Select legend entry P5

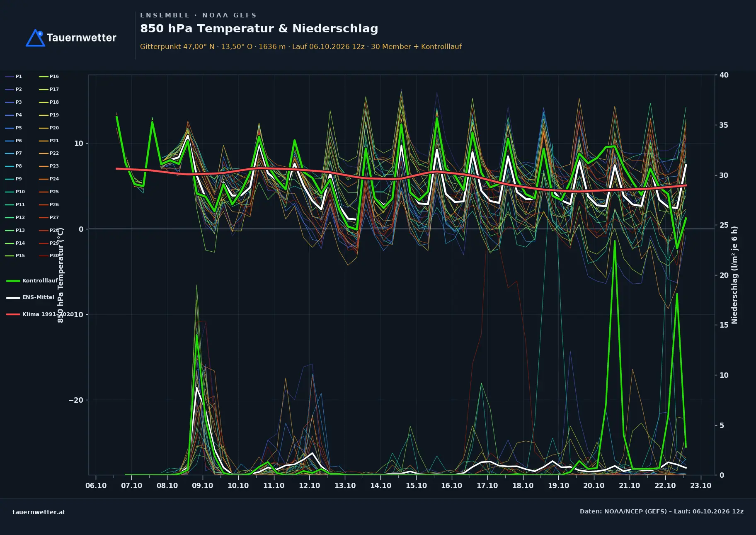click(14, 128)
